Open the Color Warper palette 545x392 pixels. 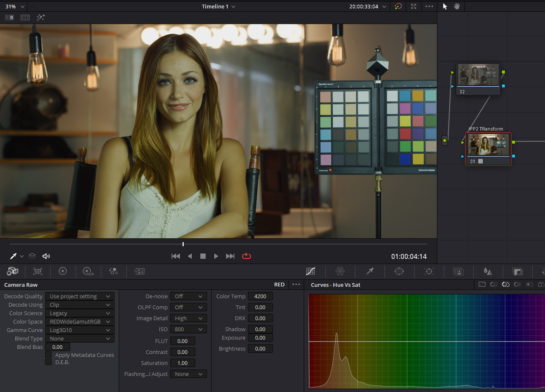tap(340, 271)
